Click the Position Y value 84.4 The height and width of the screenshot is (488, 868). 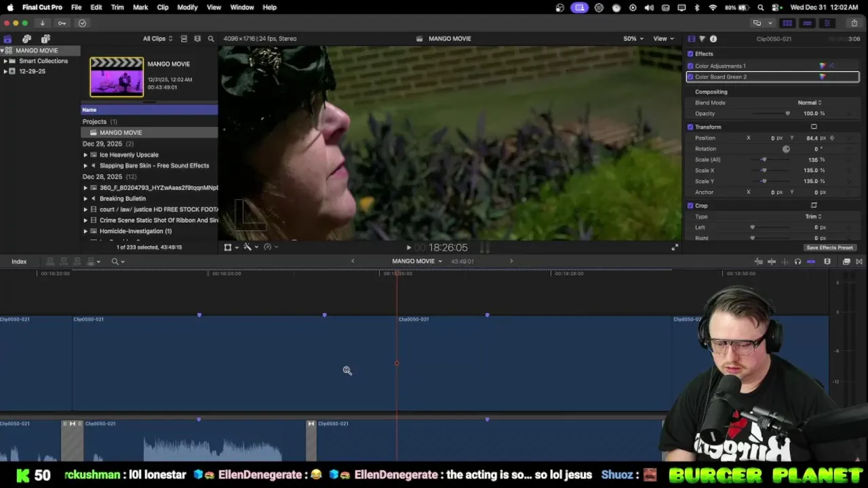[x=811, y=138]
